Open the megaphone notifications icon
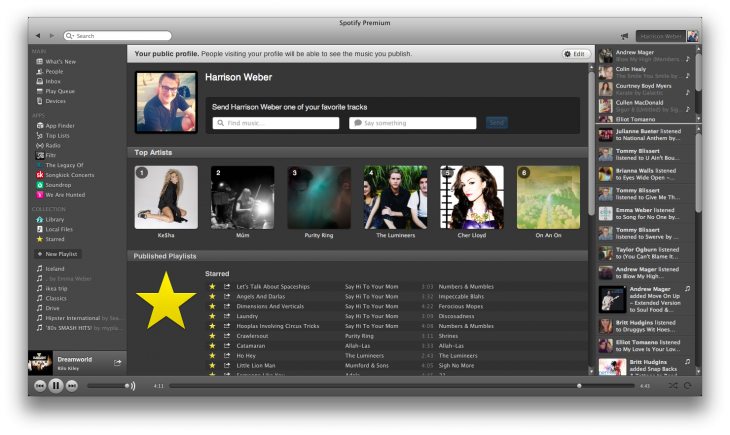Screen dimensions: 730x435 click(624, 36)
